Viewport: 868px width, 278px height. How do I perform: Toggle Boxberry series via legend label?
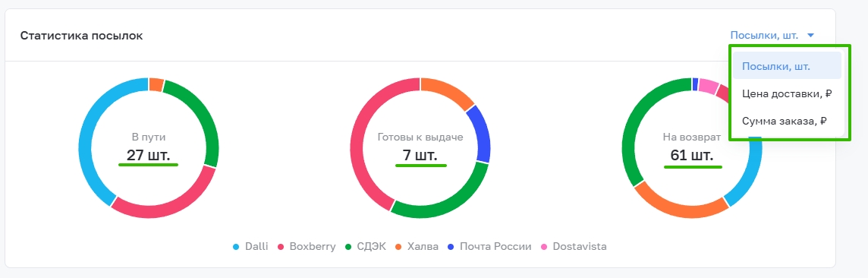(312, 246)
